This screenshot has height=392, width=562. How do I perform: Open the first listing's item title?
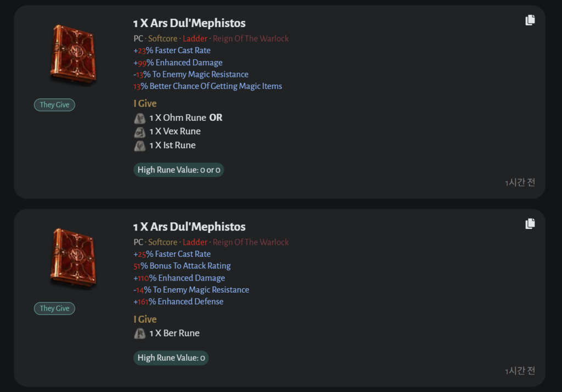pos(189,23)
